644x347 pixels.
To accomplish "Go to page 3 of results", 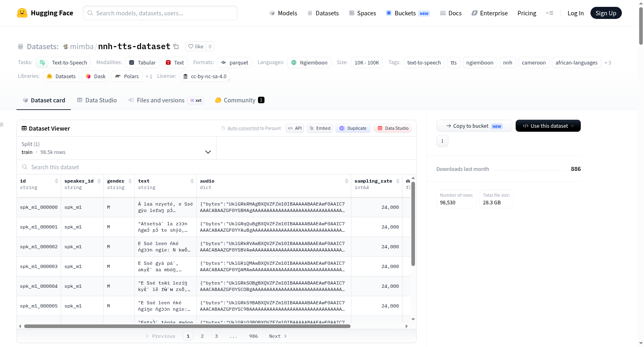I will point(216,336).
